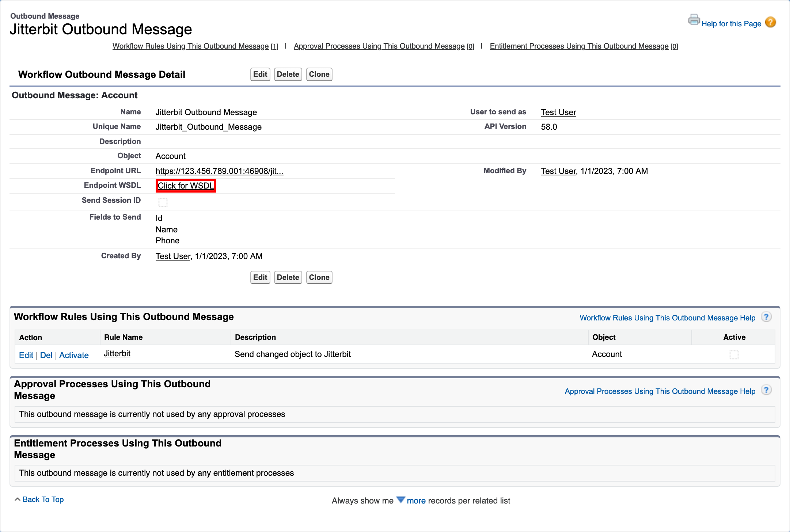The height and width of the screenshot is (532, 790).
Task: Click Edit button at bottom of form
Action: tap(260, 277)
